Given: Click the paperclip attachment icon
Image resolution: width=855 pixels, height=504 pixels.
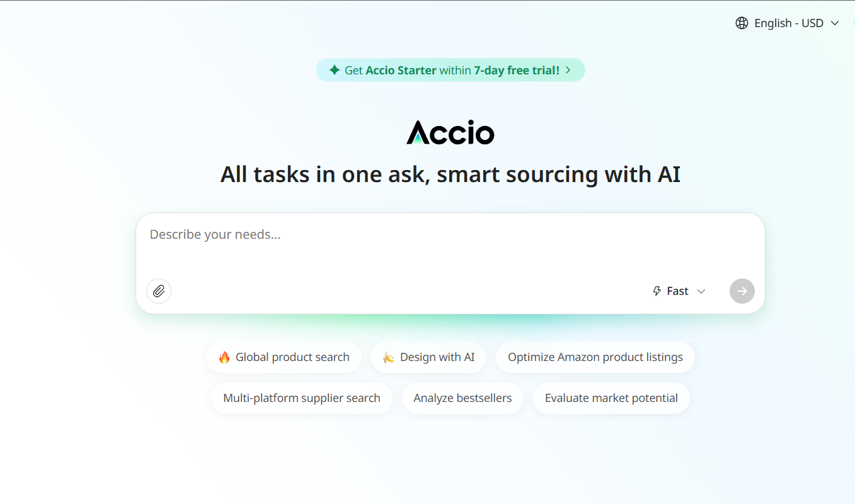Looking at the screenshot, I should click(158, 290).
